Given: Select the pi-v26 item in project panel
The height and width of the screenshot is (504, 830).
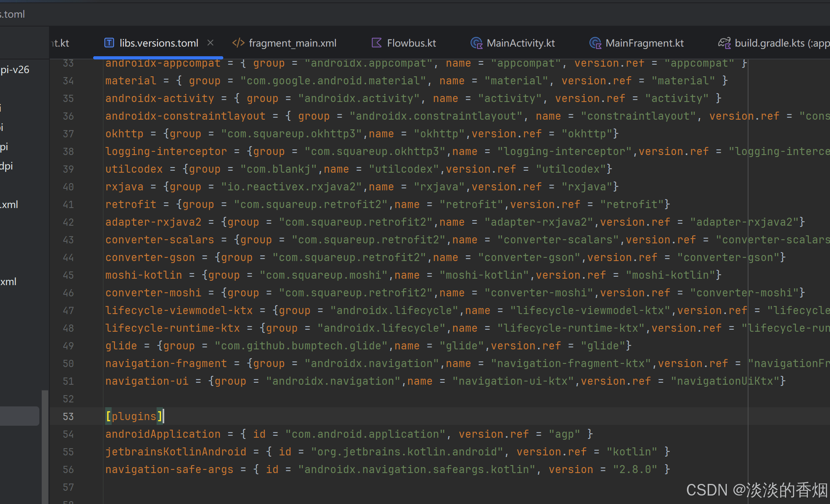Looking at the screenshot, I should click(x=15, y=69).
